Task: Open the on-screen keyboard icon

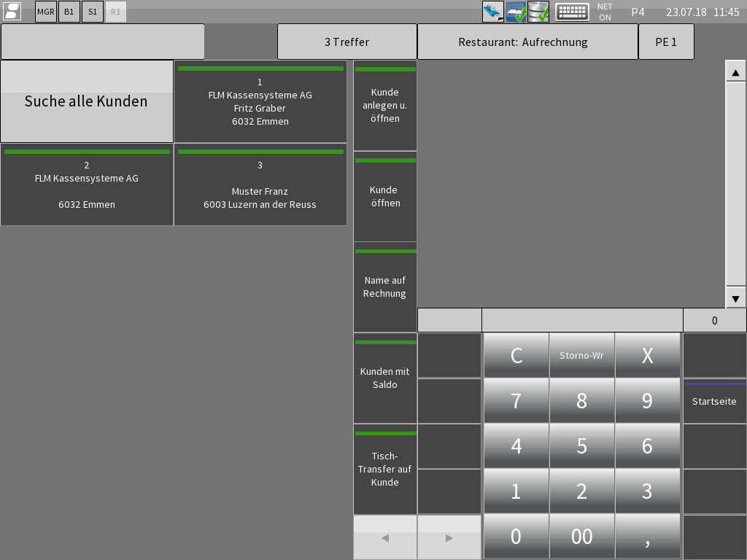Action: tap(572, 12)
